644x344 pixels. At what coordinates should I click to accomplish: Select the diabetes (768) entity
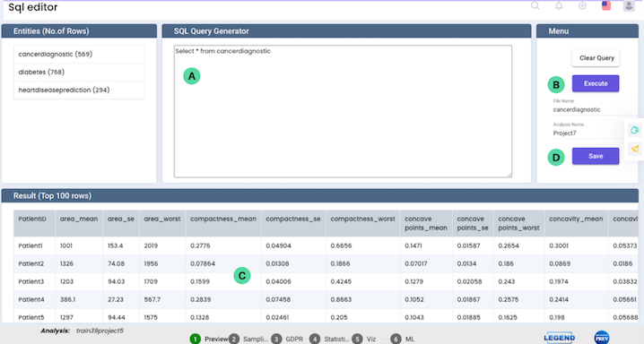[x=79, y=73]
